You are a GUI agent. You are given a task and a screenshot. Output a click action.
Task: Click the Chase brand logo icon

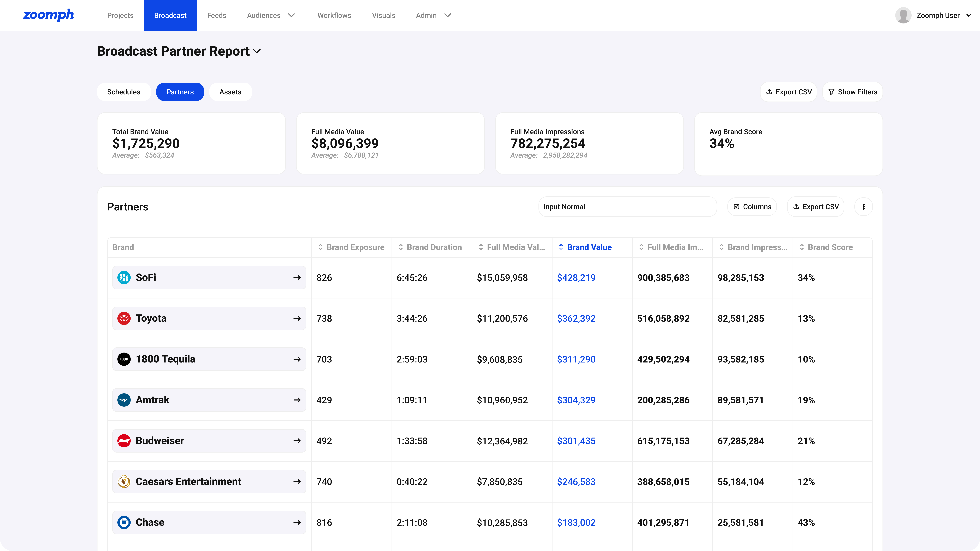[x=124, y=522]
